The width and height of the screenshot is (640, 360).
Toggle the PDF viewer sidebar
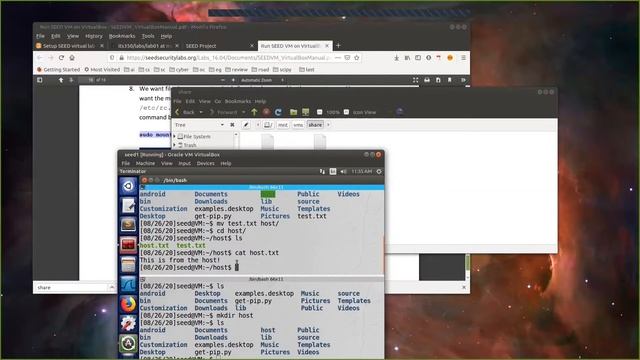tap(40, 80)
